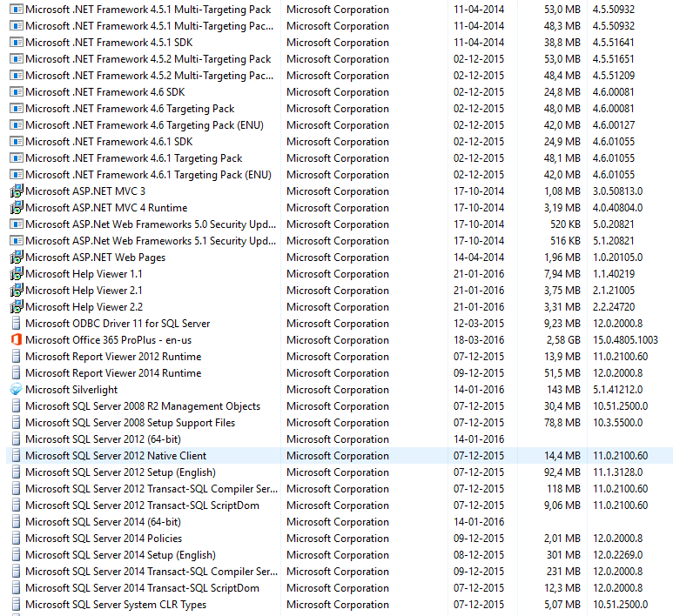Viewport: 673px width, 616px height.
Task: Select Microsoft SQL Server 2012 Transact-SQL Compiler Service
Action: pyautogui.click(x=151, y=489)
